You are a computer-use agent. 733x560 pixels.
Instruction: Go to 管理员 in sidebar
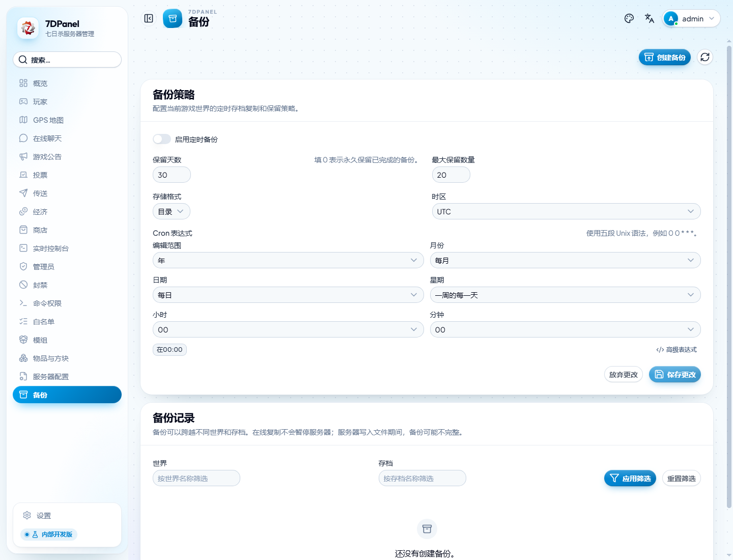click(67, 266)
